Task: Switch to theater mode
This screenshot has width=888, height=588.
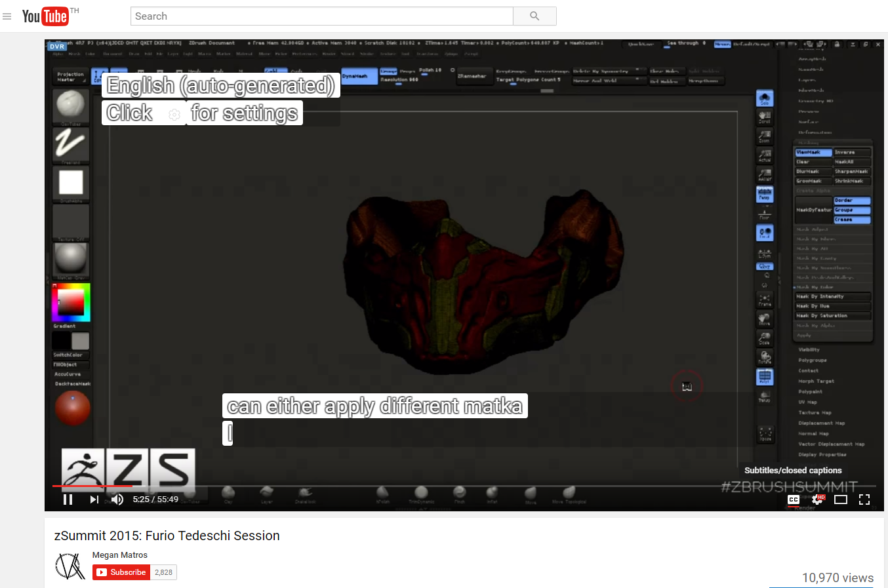Action: [x=841, y=500]
